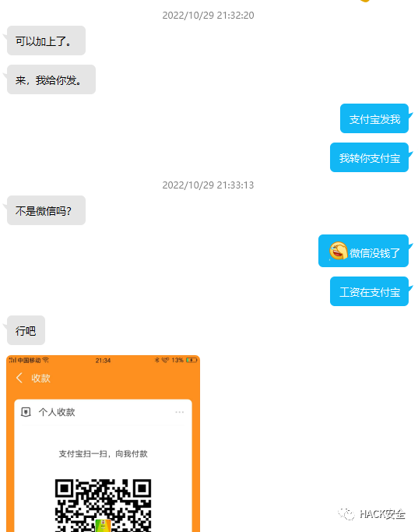Click the blue bubble 工资在支付宝
This screenshot has width=418, height=532.
[x=369, y=291]
